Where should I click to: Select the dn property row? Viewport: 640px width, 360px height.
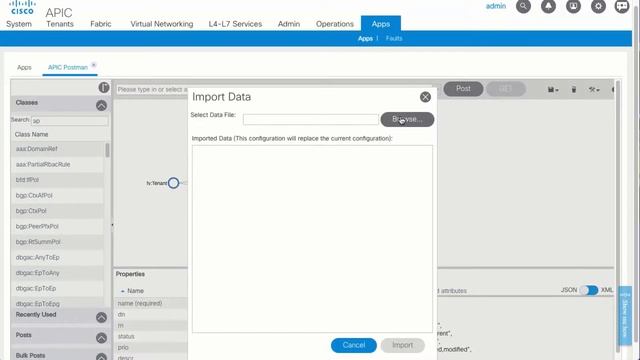pyautogui.click(x=151, y=314)
